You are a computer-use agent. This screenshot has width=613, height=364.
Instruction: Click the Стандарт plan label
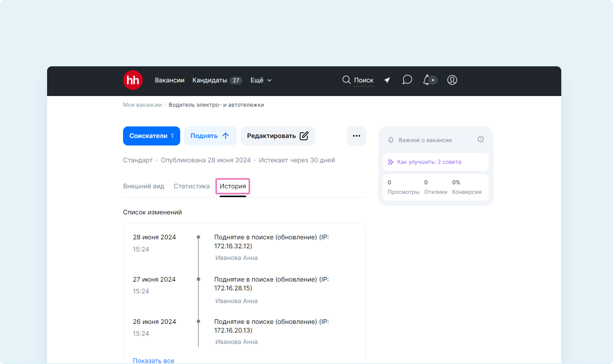tap(138, 160)
